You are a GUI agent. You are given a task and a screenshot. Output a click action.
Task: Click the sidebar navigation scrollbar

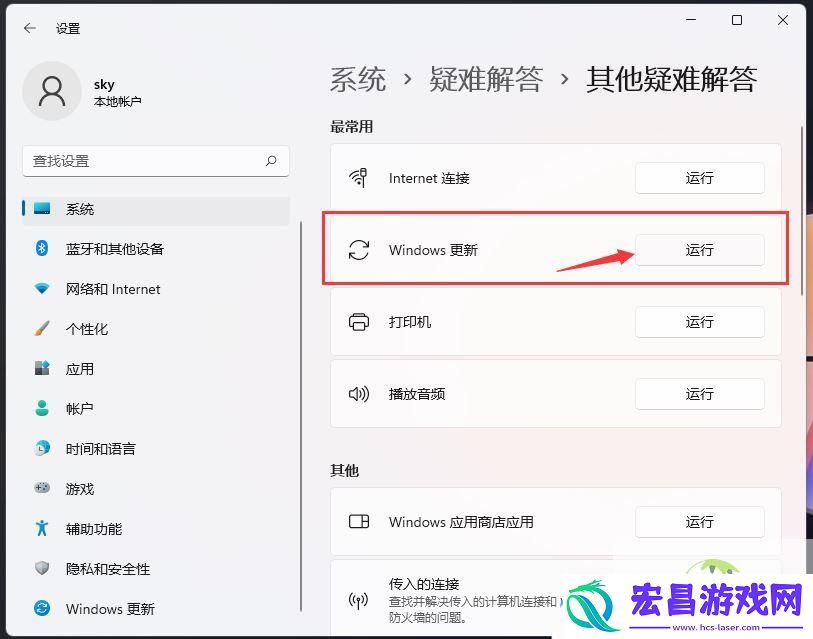pos(301,415)
